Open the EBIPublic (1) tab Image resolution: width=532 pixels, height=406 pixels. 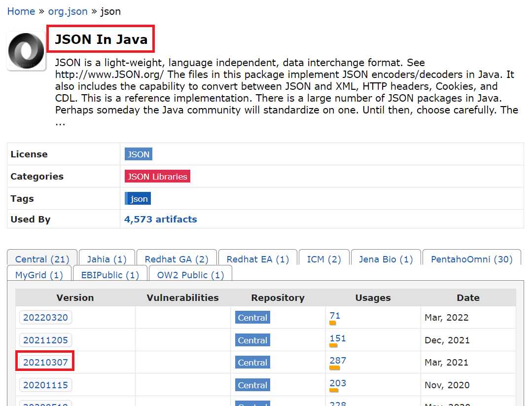point(110,275)
